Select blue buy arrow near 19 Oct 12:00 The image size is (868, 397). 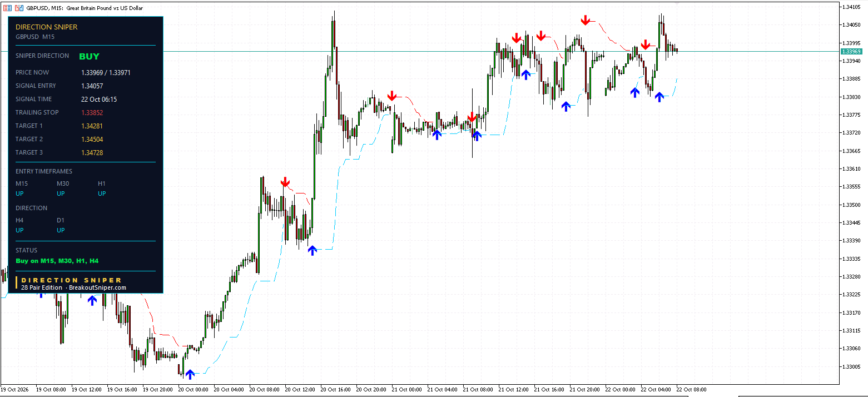(x=92, y=300)
